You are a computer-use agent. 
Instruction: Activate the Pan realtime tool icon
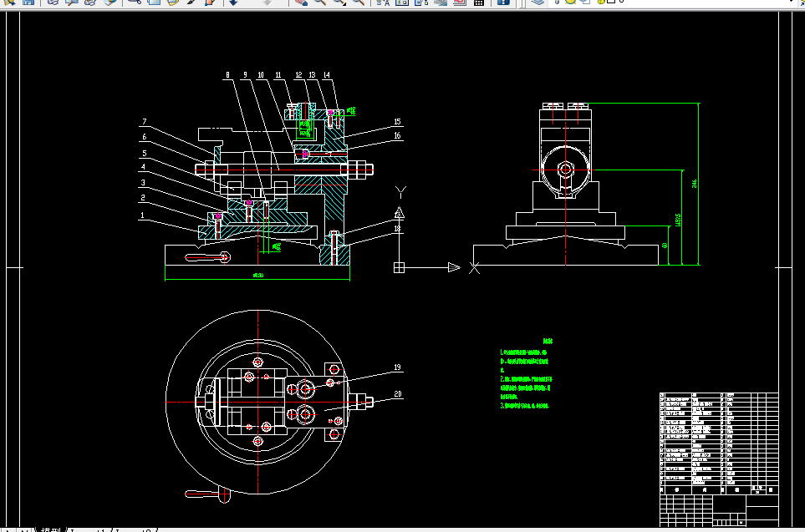[x=301, y=2]
